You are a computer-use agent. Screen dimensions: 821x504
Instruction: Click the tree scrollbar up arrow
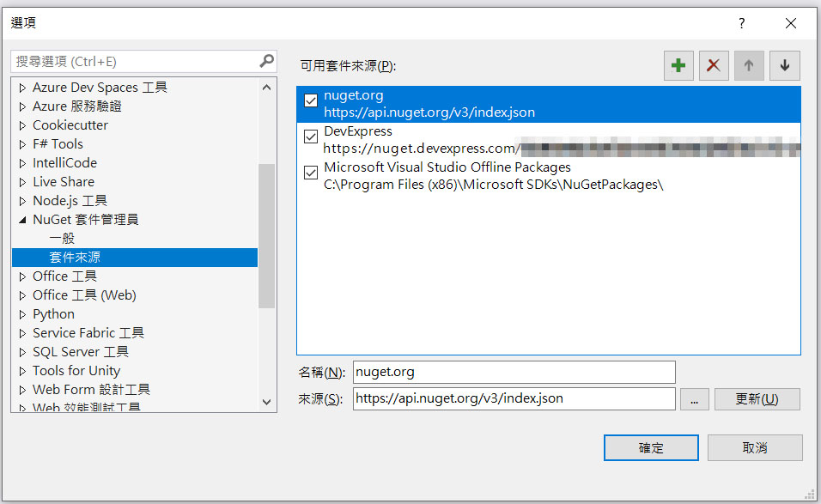(266, 87)
